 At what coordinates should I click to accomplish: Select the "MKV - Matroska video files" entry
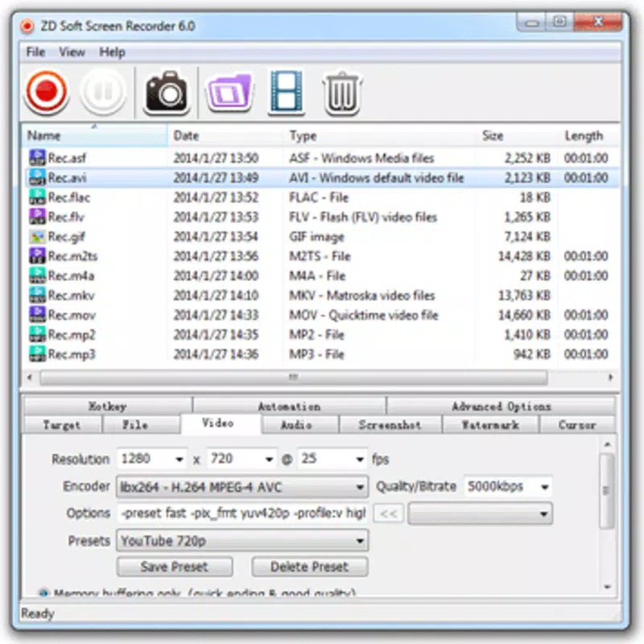click(x=361, y=295)
